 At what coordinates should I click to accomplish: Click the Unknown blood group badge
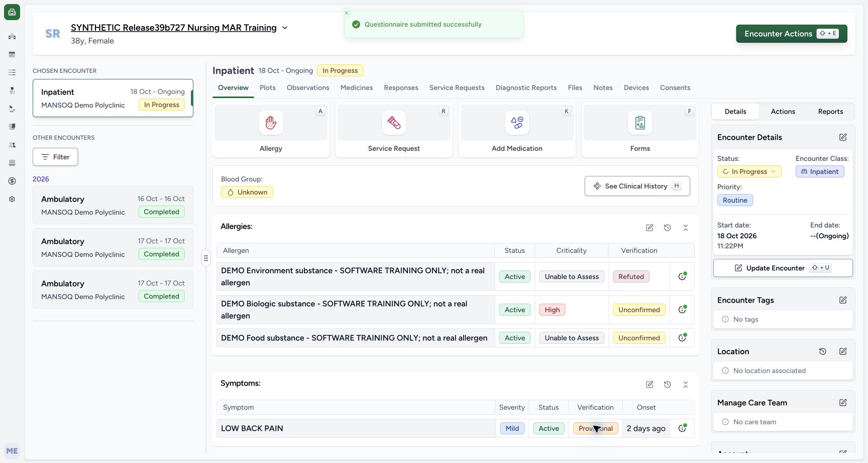247,192
